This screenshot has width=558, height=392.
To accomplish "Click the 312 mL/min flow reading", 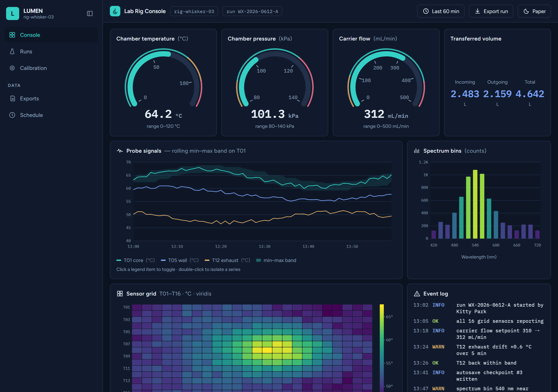I will tap(386, 114).
